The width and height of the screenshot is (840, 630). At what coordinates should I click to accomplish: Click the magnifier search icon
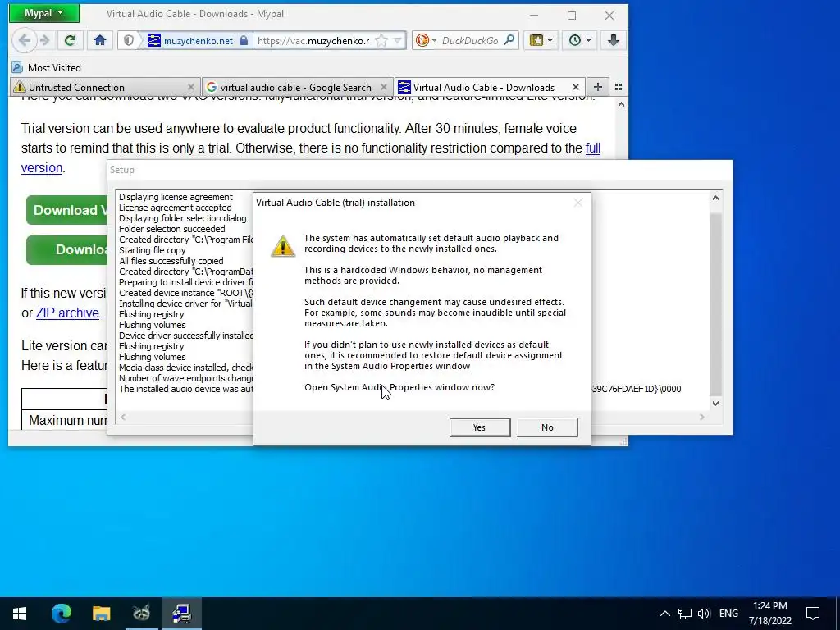[509, 41]
